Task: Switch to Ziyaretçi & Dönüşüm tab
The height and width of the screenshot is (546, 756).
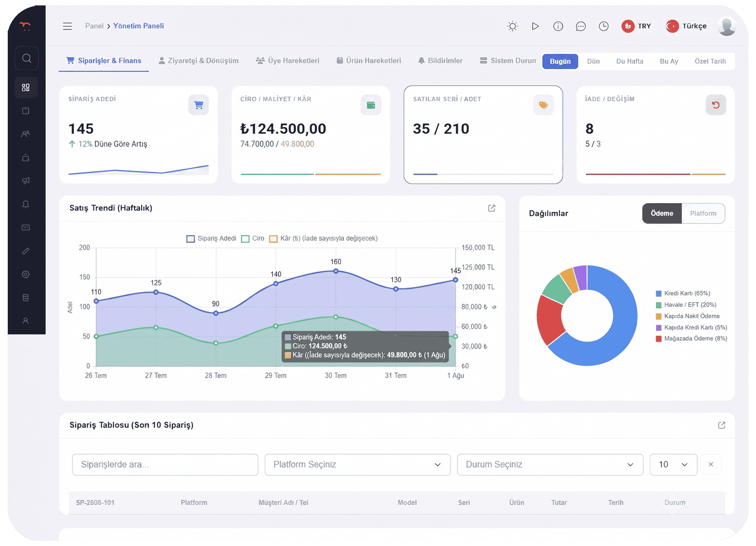Action: coord(198,61)
